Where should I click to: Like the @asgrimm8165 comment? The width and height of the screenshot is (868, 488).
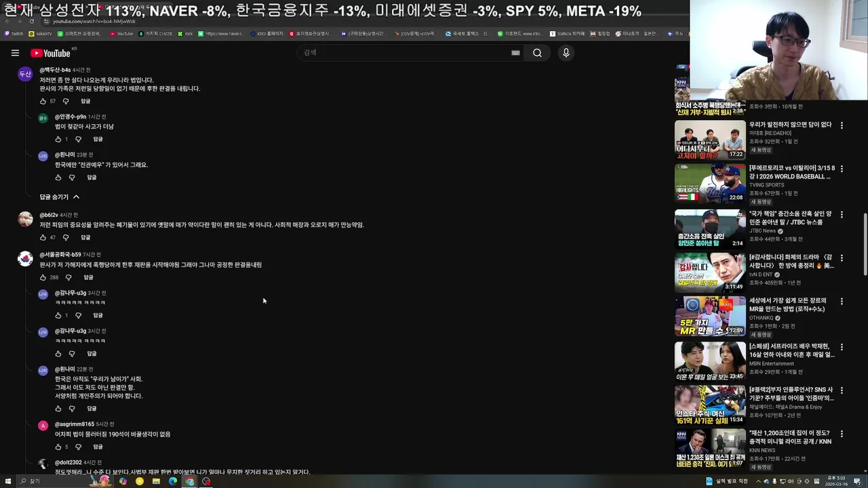tap(58, 447)
